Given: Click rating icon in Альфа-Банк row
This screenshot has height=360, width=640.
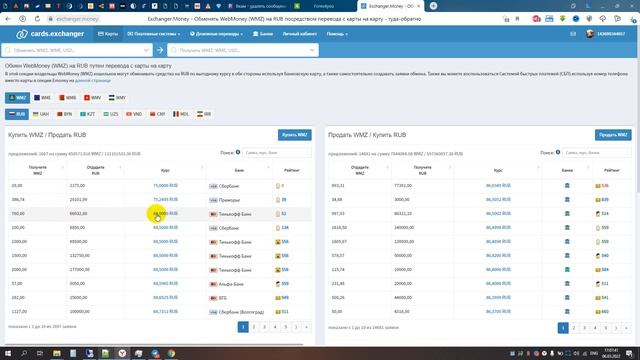Looking at the screenshot, I should click(x=278, y=284).
